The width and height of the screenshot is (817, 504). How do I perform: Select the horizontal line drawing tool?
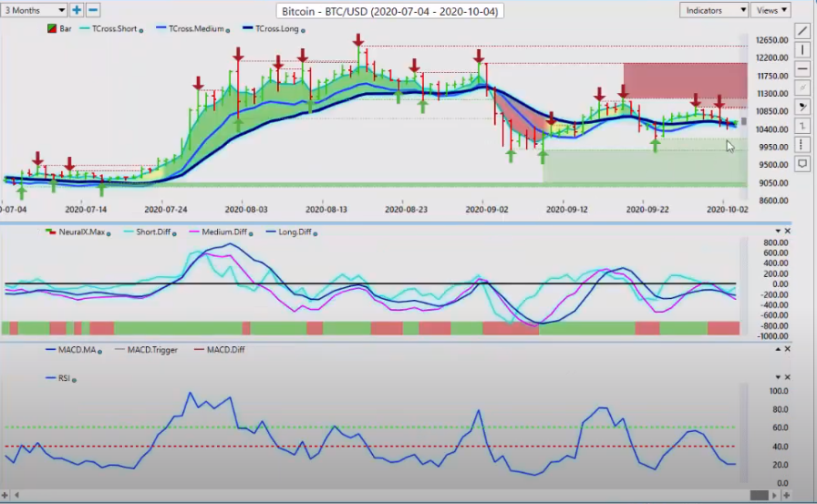tap(802, 68)
